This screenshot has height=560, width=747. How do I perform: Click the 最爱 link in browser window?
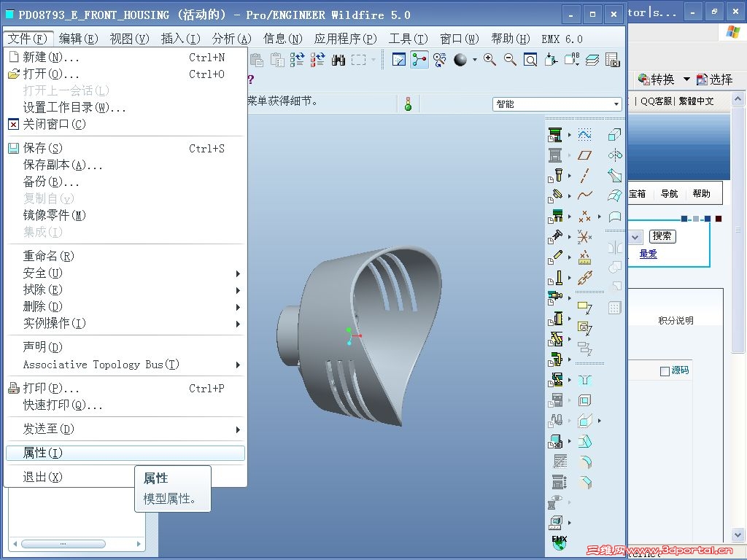[648, 253]
